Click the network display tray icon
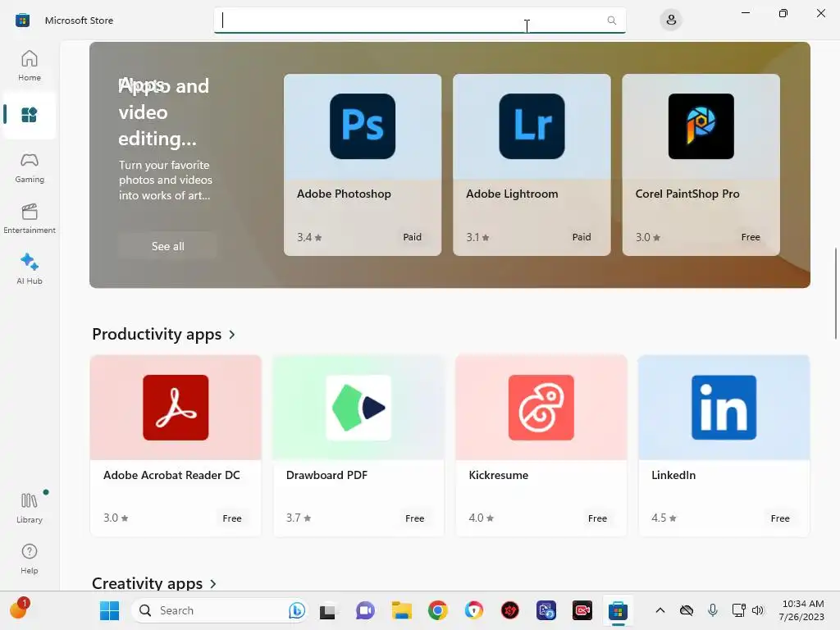This screenshot has height=630, width=840. (x=739, y=610)
